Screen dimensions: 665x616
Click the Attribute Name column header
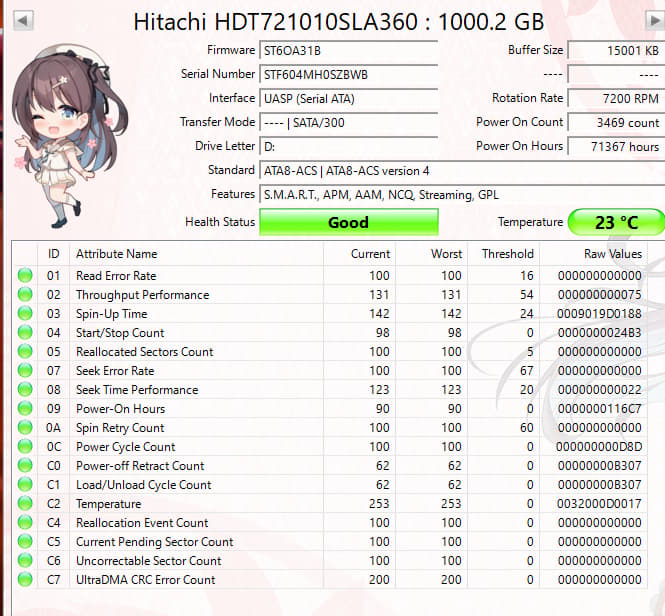197,254
